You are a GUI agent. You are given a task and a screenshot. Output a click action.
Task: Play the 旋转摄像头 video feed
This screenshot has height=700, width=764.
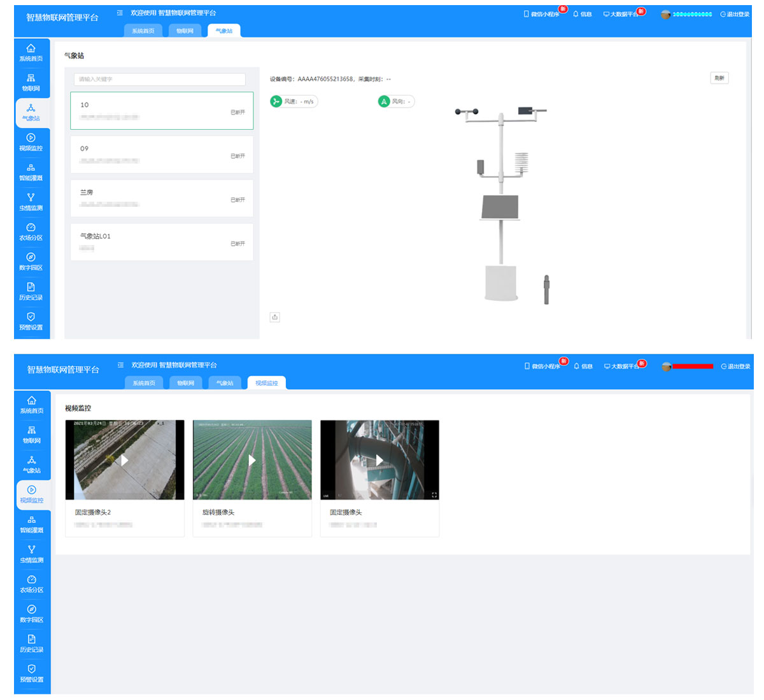click(x=252, y=459)
